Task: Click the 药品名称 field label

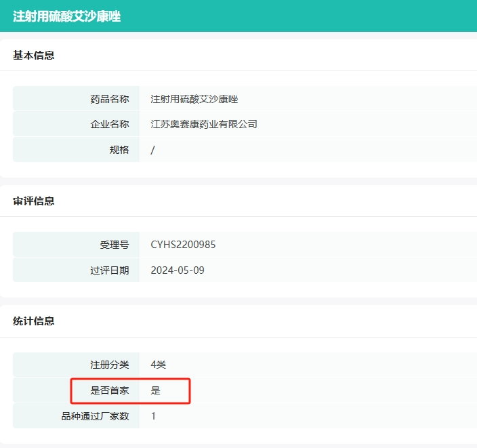Action: pos(109,99)
